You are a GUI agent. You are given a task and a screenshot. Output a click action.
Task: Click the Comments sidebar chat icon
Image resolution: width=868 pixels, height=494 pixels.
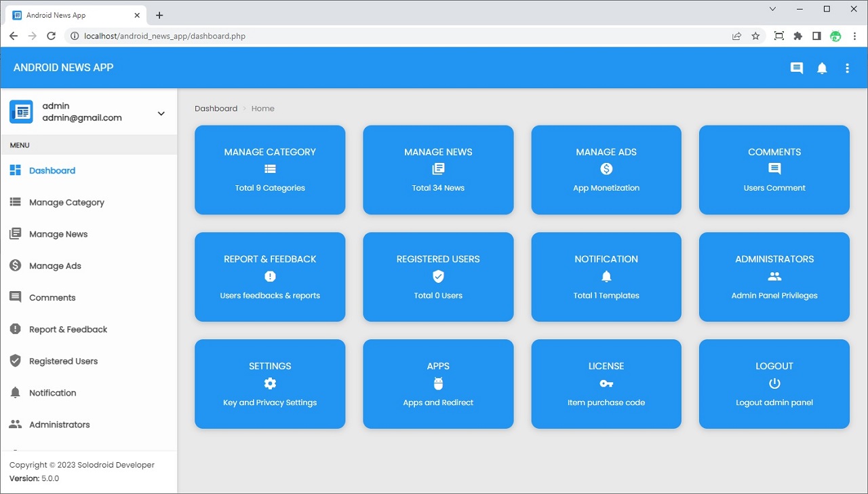[15, 297]
